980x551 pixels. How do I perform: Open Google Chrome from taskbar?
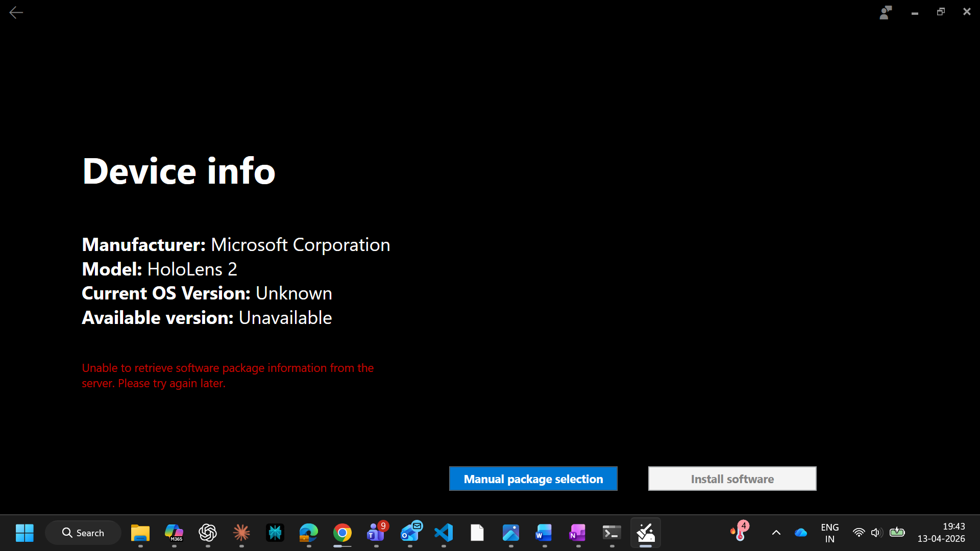[x=342, y=533]
